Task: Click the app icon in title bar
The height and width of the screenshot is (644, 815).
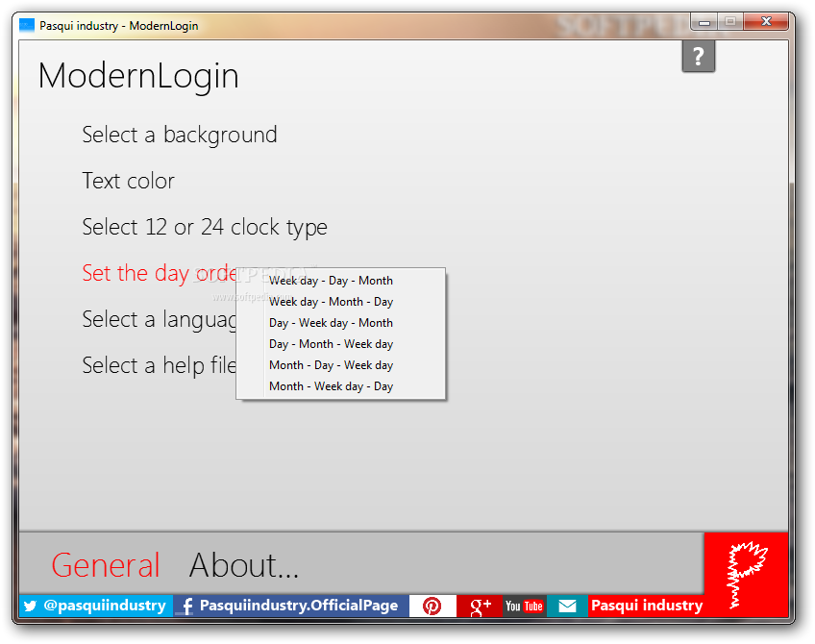Action: pos(27,25)
